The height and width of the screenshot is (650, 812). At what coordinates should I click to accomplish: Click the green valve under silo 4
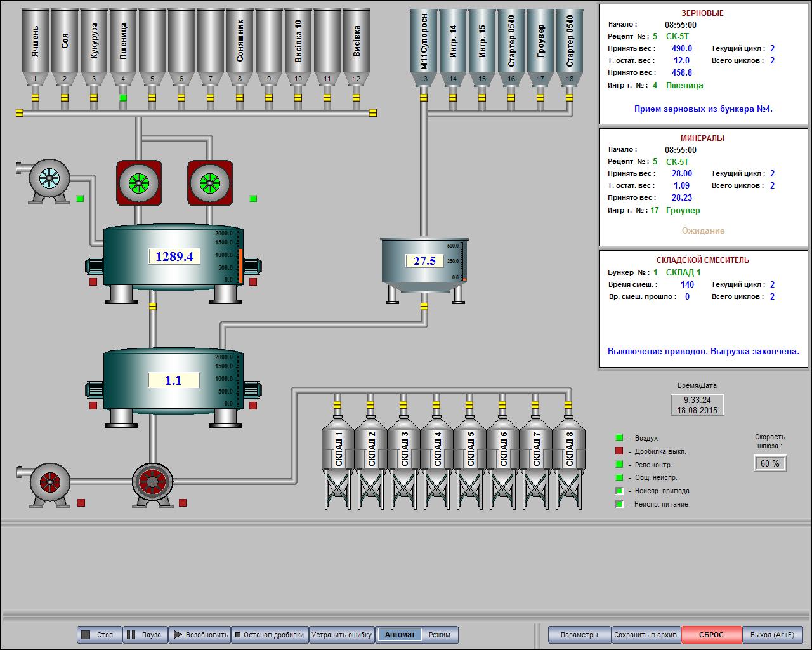123,98
